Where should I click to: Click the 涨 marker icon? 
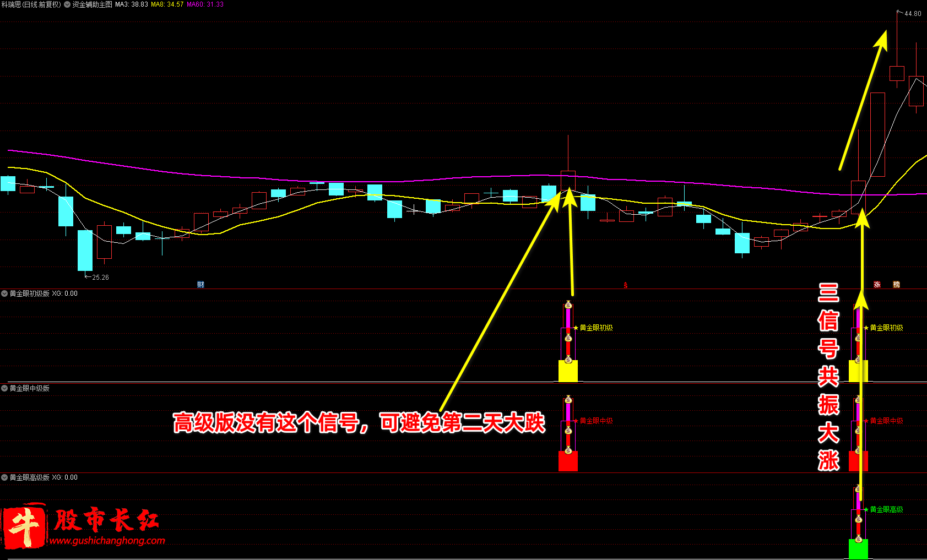(877, 285)
